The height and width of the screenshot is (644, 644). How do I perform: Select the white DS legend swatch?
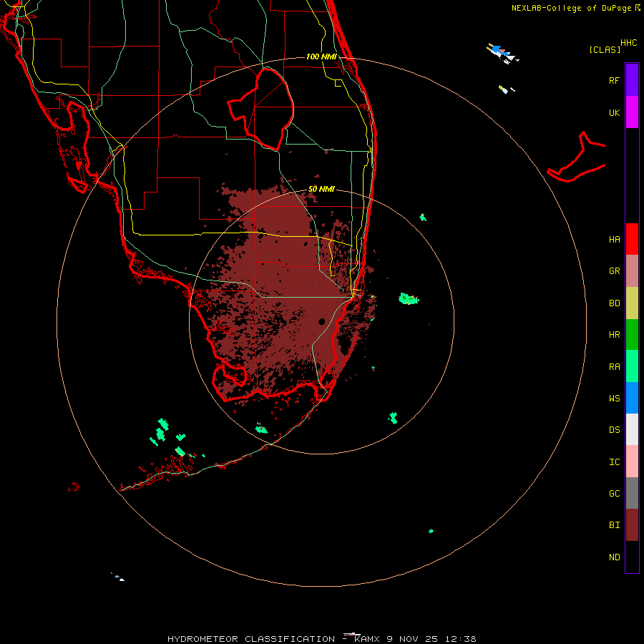coord(632,429)
